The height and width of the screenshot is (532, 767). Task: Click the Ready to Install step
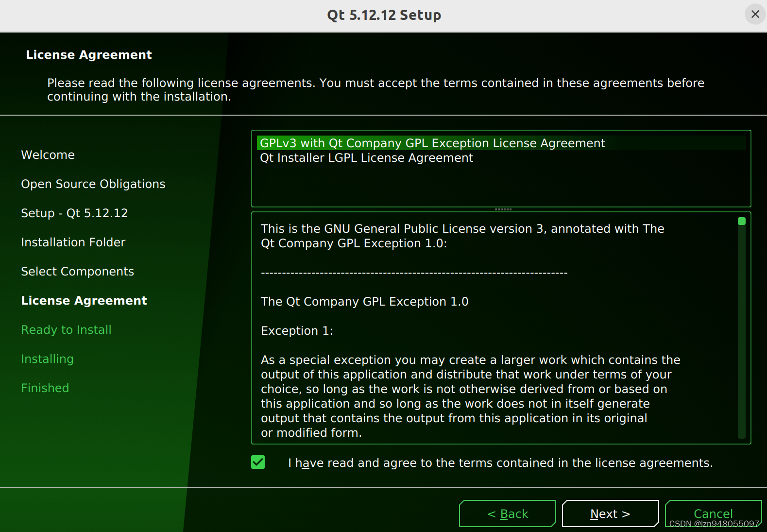point(67,329)
